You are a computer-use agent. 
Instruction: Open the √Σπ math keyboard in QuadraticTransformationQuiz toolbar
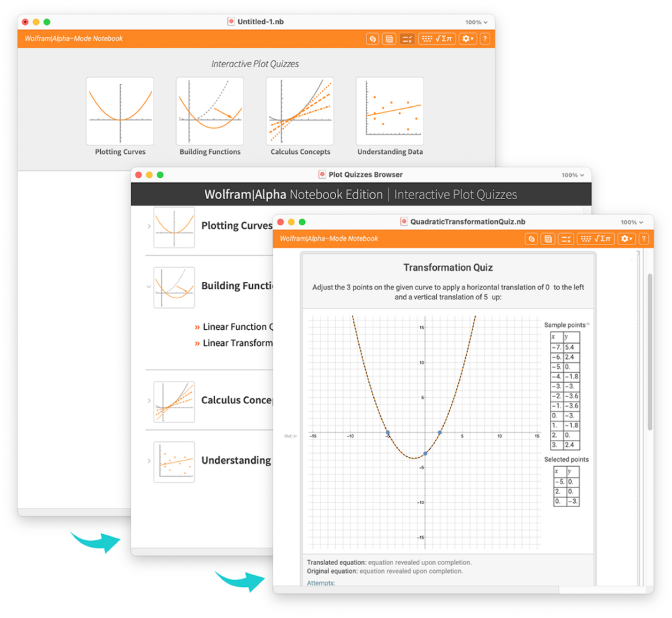[595, 239]
